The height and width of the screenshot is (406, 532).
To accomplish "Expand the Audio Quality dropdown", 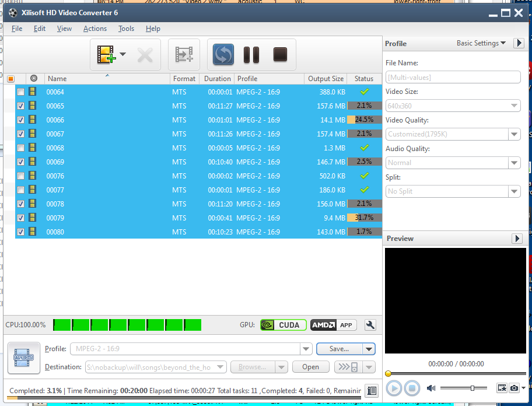I will pos(514,163).
